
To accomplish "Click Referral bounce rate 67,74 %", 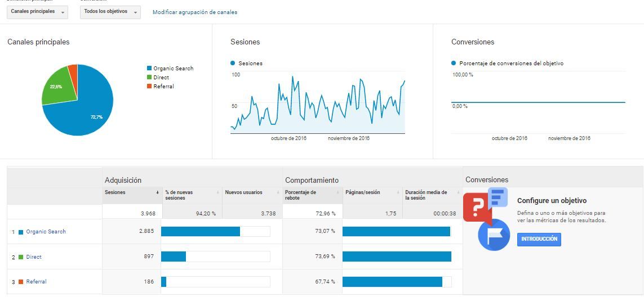I will pyautogui.click(x=324, y=282).
